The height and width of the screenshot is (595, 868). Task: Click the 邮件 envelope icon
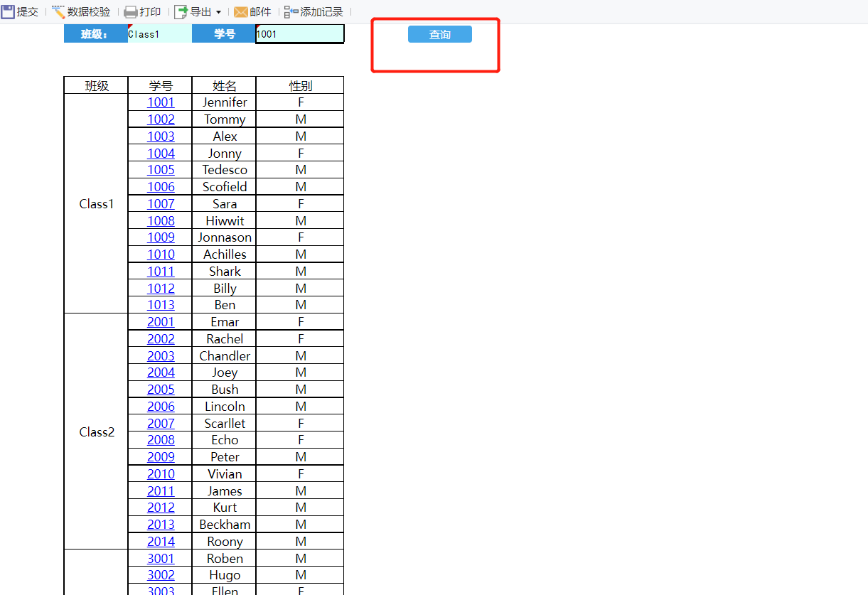(x=241, y=12)
